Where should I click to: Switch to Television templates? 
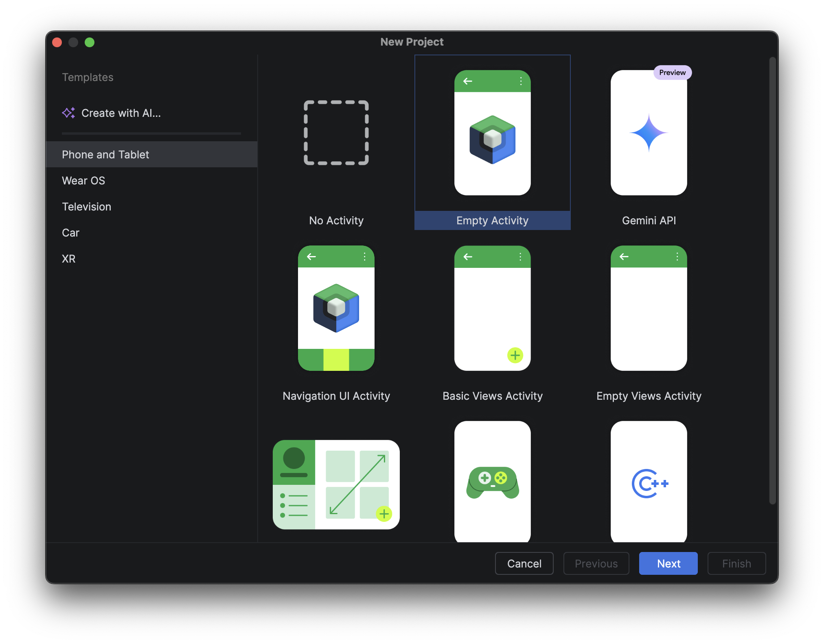tap(151, 206)
